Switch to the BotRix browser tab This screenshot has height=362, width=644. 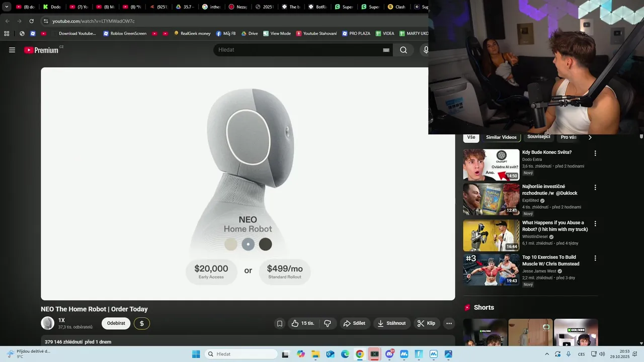pos(317,7)
